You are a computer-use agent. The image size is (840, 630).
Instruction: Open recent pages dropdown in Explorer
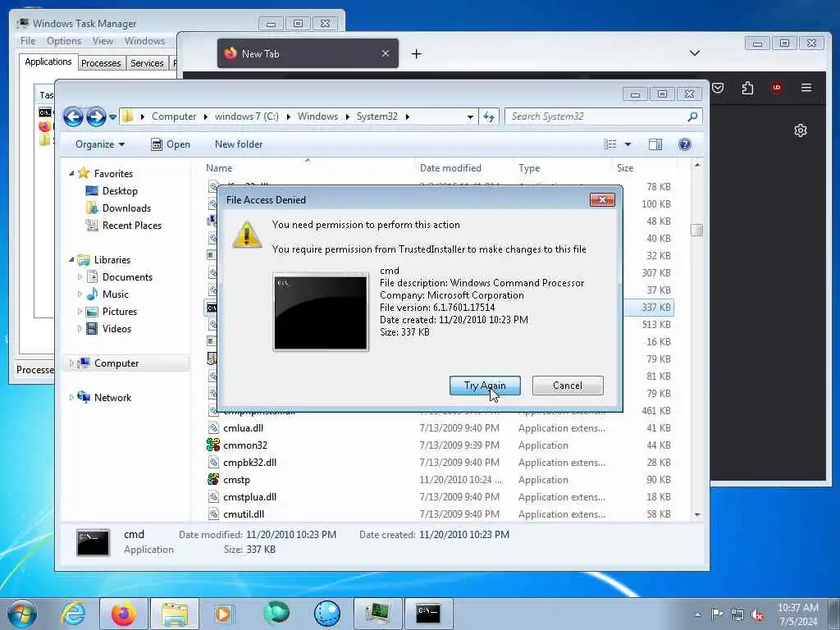tap(112, 116)
